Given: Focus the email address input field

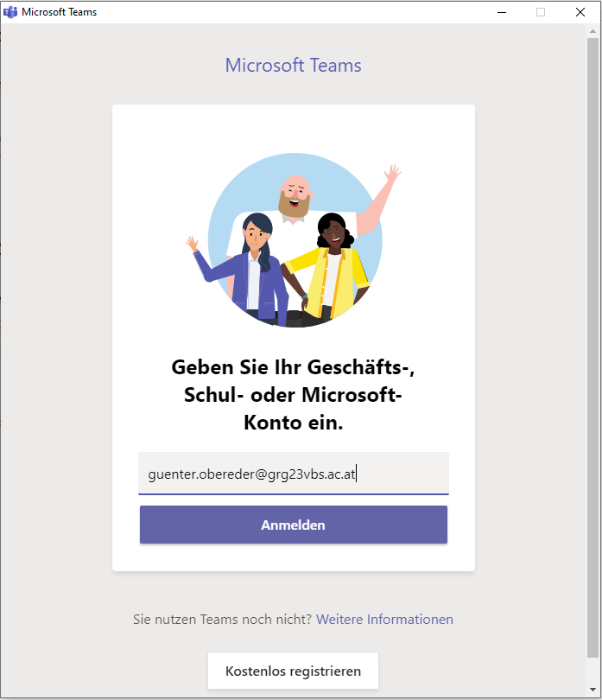Looking at the screenshot, I should (x=294, y=474).
